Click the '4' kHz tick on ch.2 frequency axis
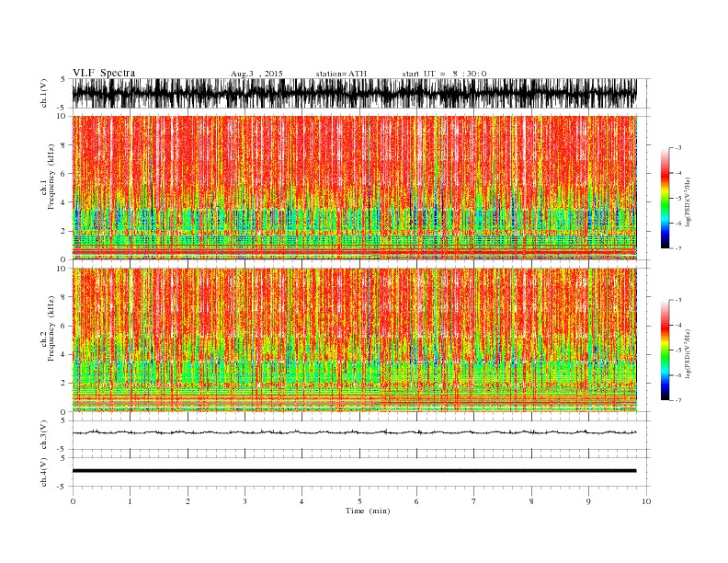Image resolution: width=728 pixels, height=563 pixels. tap(63, 355)
